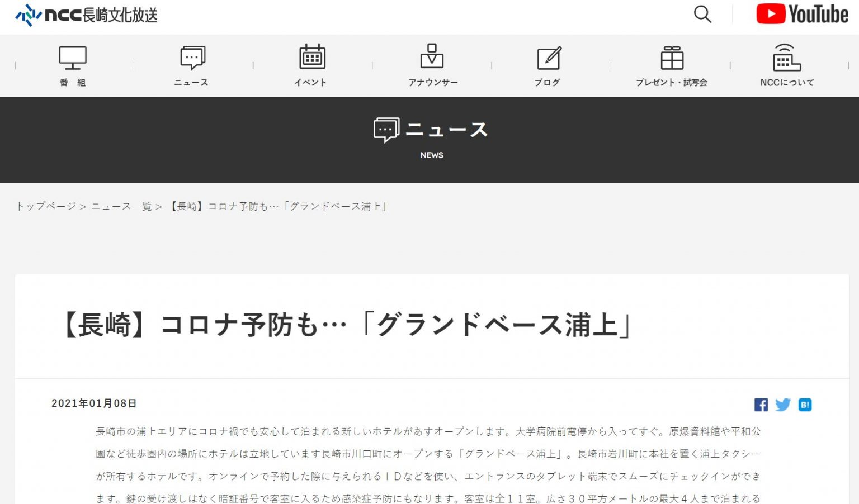859x504 pixels.
Task: Click the プレゼント gift box icon
Action: tap(672, 58)
